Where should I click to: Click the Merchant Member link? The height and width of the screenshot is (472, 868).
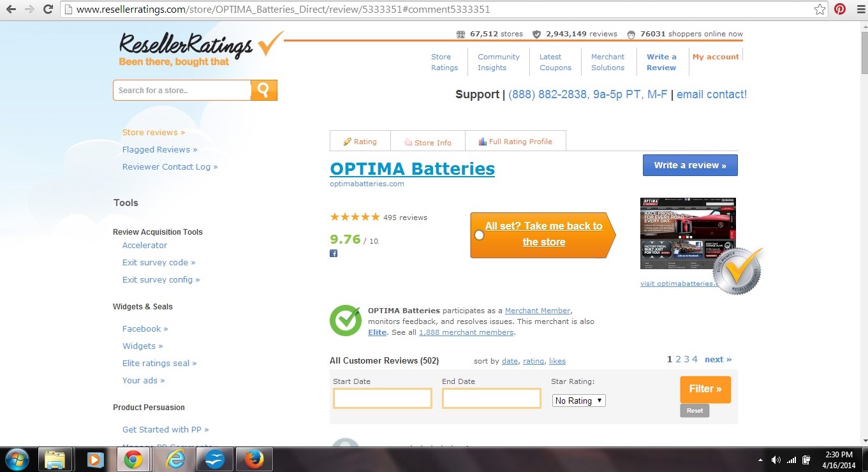538,311
